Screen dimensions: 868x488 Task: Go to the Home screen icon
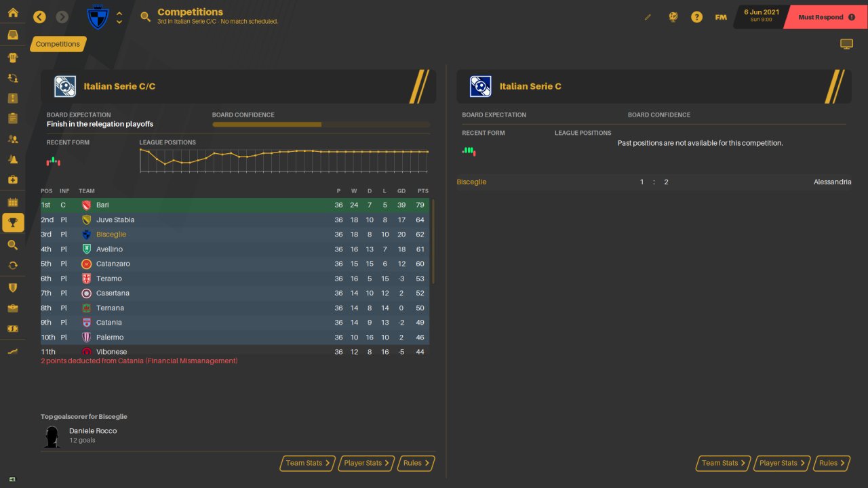[x=12, y=13]
